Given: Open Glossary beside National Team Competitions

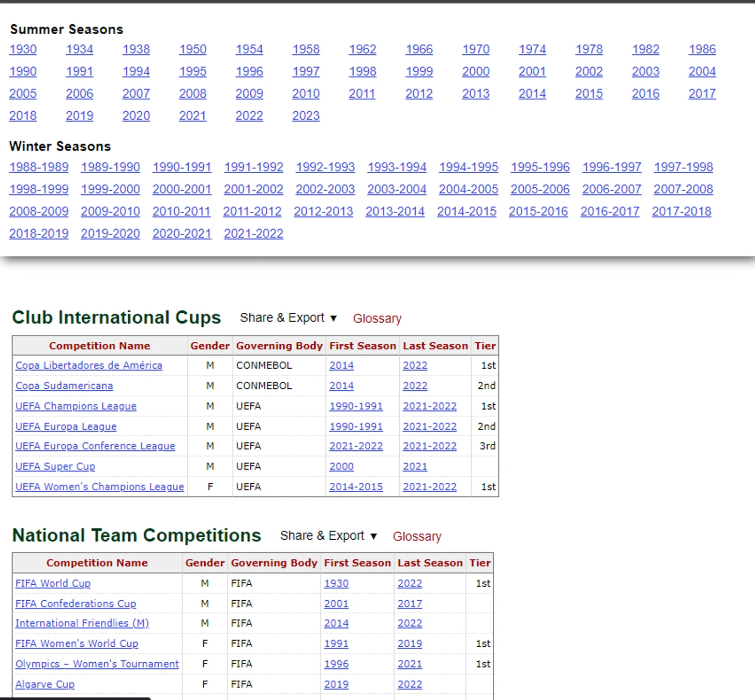Looking at the screenshot, I should 417,537.
